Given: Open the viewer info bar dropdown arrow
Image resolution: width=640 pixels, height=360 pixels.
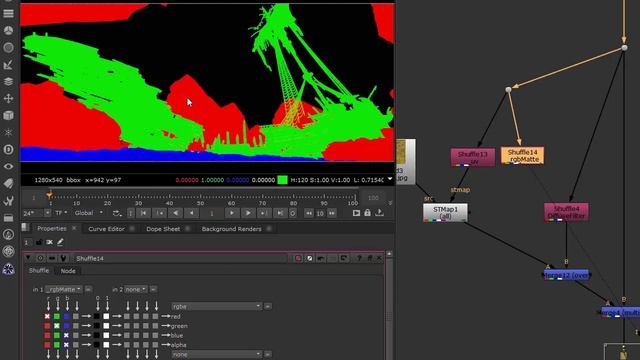Looking at the screenshot, I should pyautogui.click(x=390, y=179).
